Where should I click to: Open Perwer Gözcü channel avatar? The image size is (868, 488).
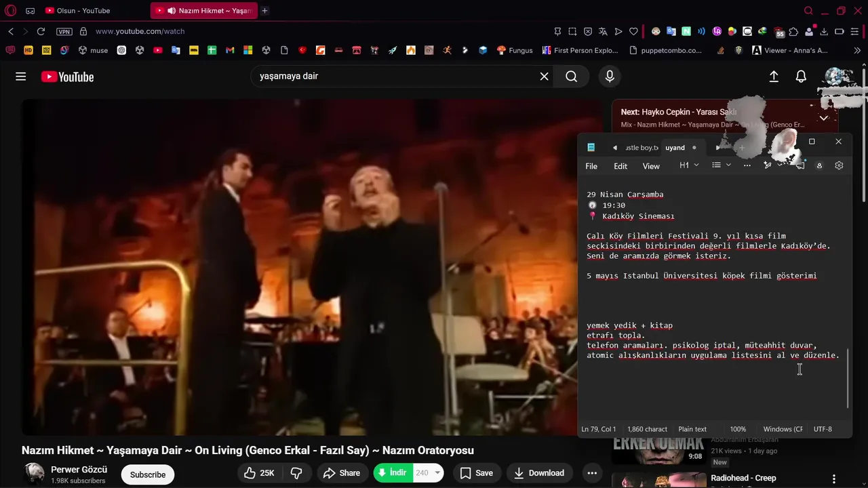[34, 473]
